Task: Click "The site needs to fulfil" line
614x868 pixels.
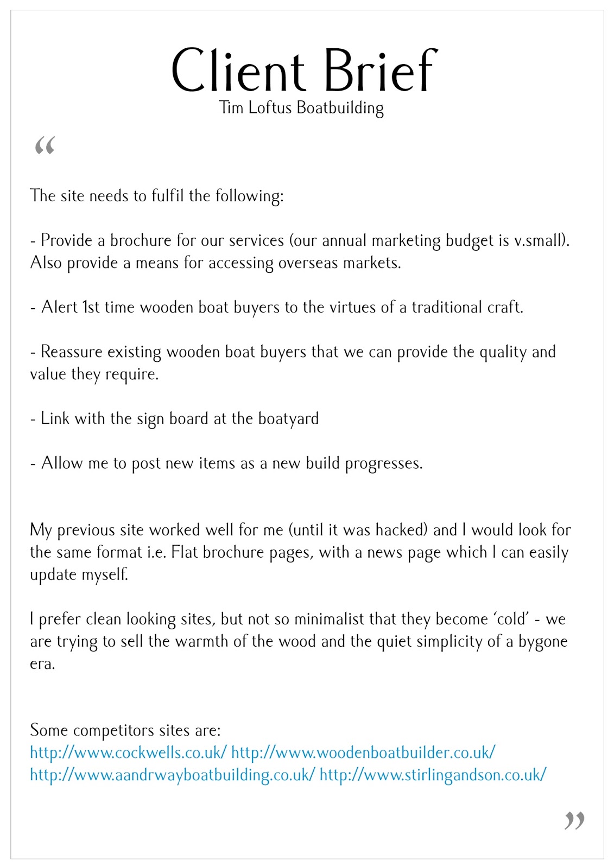Action: pos(157,196)
